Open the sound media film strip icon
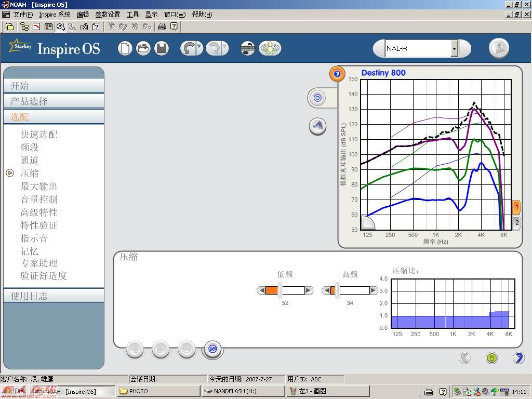The width and height of the screenshot is (532, 399). (x=248, y=48)
